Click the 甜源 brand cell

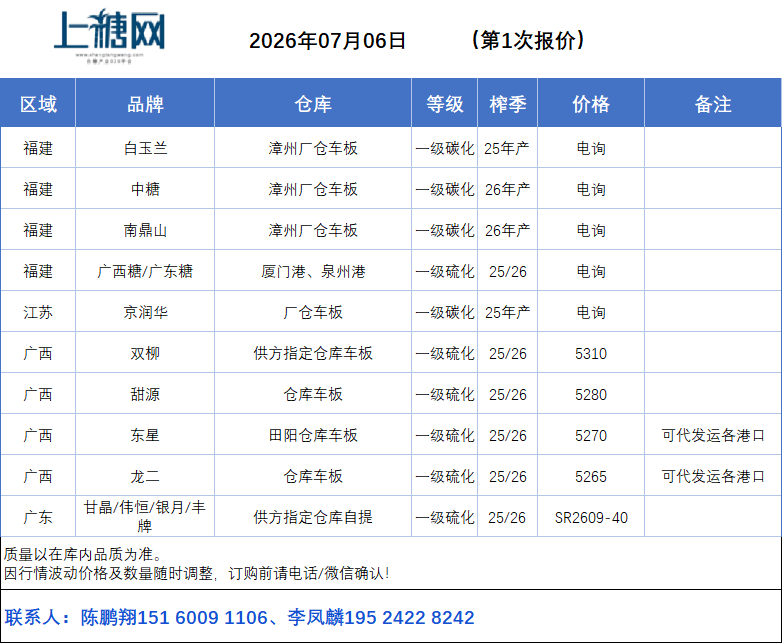point(145,394)
